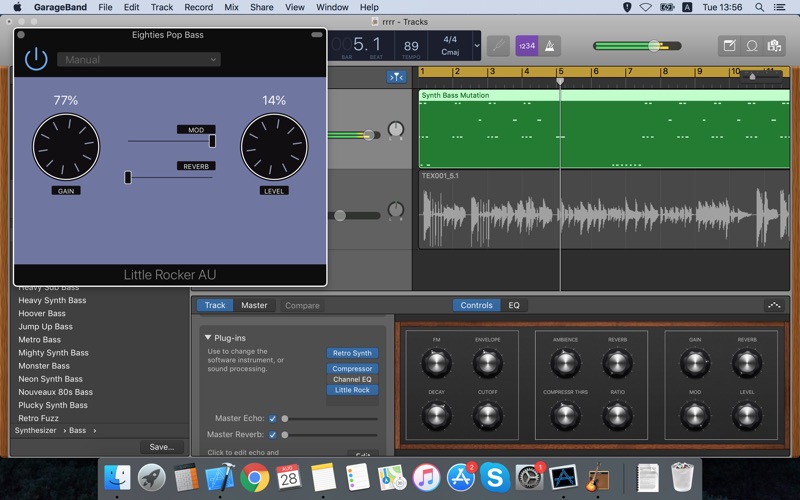Screen dimensions: 800x500
Task: Click the GAIN knob in Little Rocker
Action: click(x=66, y=147)
